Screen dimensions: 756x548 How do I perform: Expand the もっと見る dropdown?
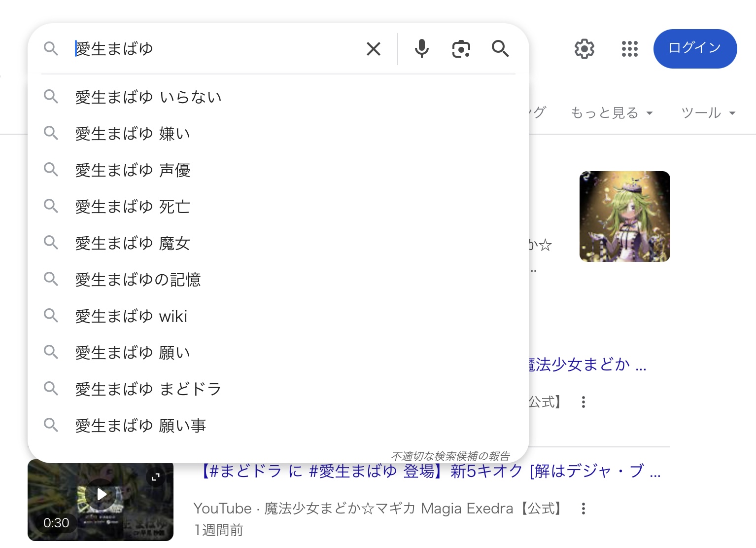(611, 113)
